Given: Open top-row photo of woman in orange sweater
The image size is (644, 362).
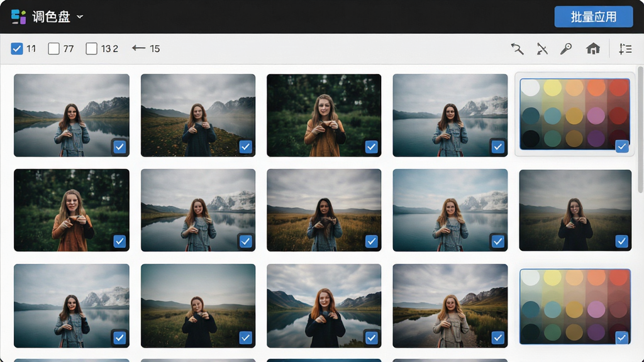Looking at the screenshot, I should 324,116.
